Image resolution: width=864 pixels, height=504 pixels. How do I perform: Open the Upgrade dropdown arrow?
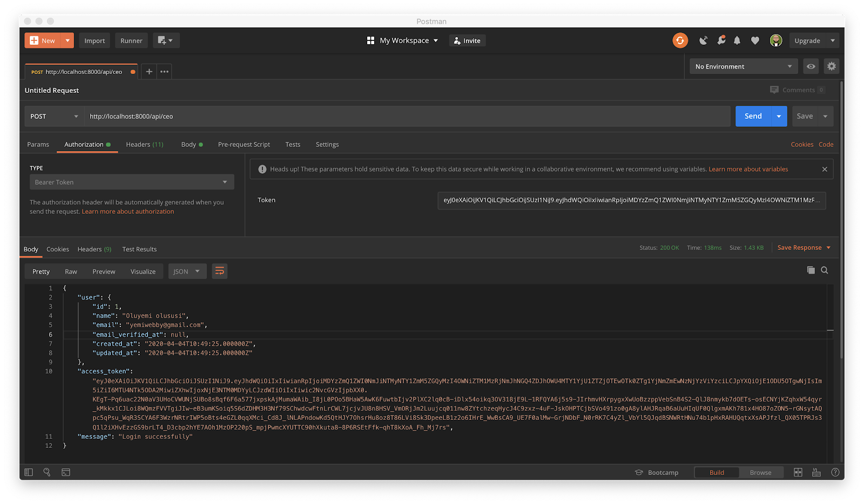coord(832,40)
